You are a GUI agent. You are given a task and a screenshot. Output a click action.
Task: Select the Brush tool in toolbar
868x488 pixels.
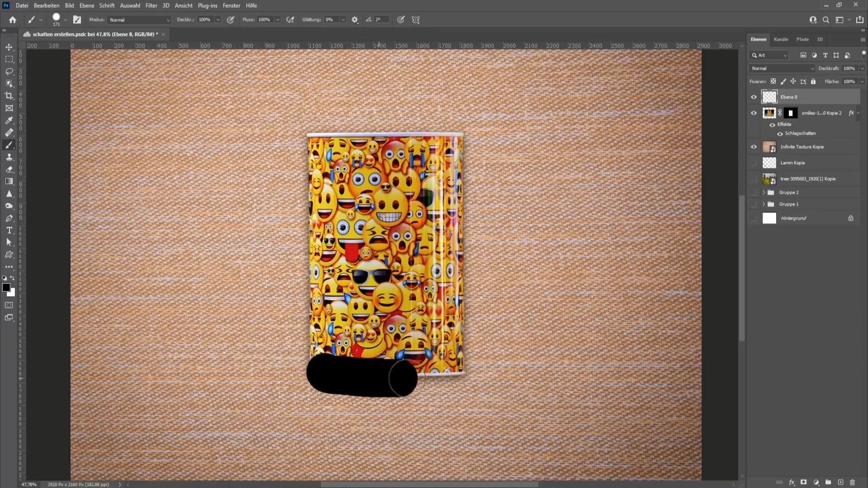coord(9,145)
